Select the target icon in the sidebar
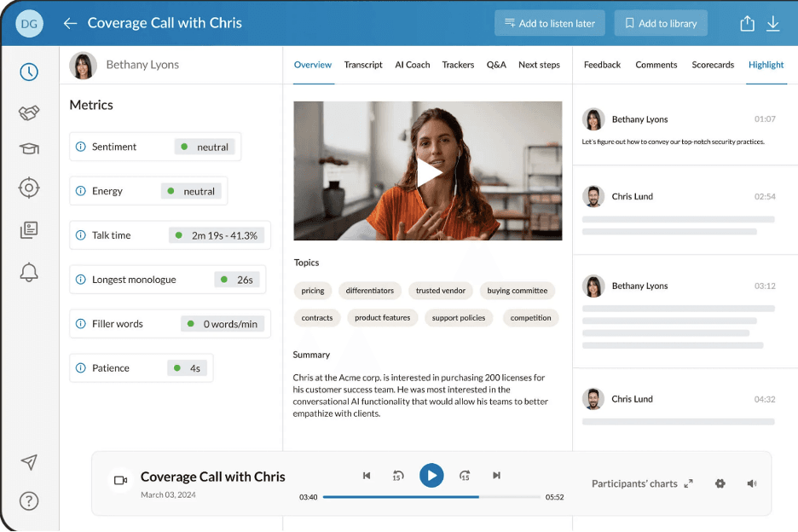798x532 pixels. [28, 188]
